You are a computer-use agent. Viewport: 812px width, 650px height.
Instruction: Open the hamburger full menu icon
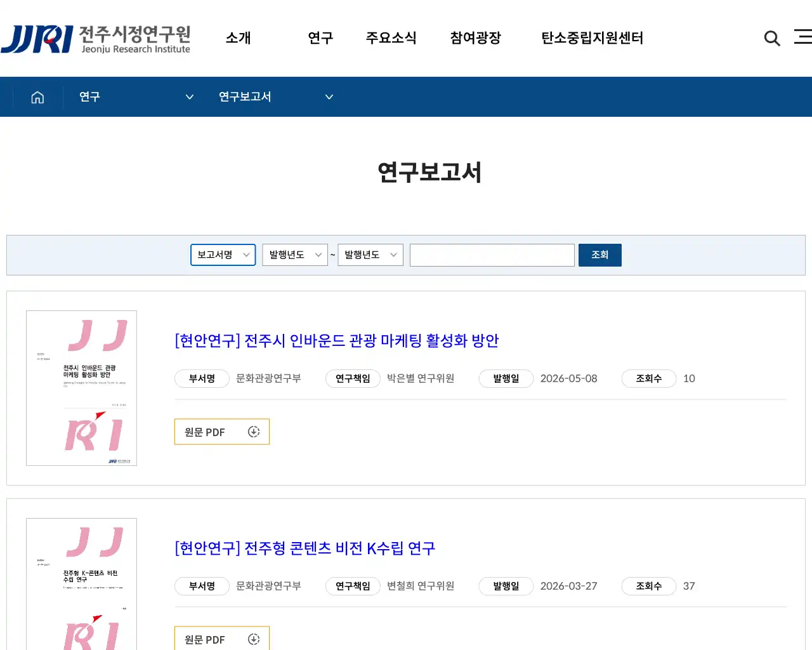coord(803,37)
